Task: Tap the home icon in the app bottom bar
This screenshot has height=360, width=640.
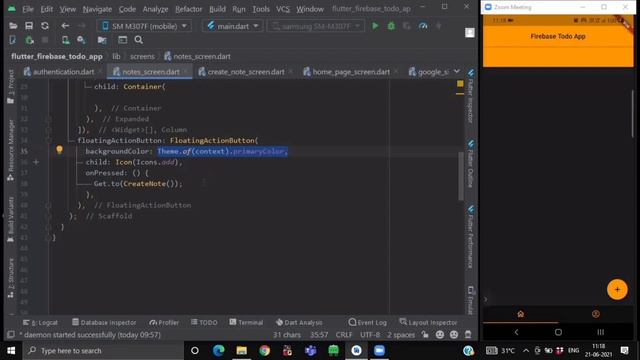Action: (x=520, y=314)
